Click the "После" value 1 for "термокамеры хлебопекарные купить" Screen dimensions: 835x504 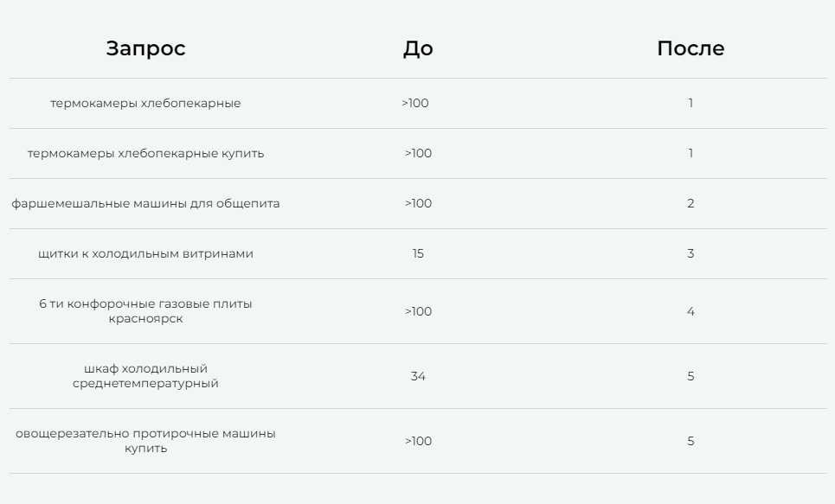pyautogui.click(x=690, y=154)
